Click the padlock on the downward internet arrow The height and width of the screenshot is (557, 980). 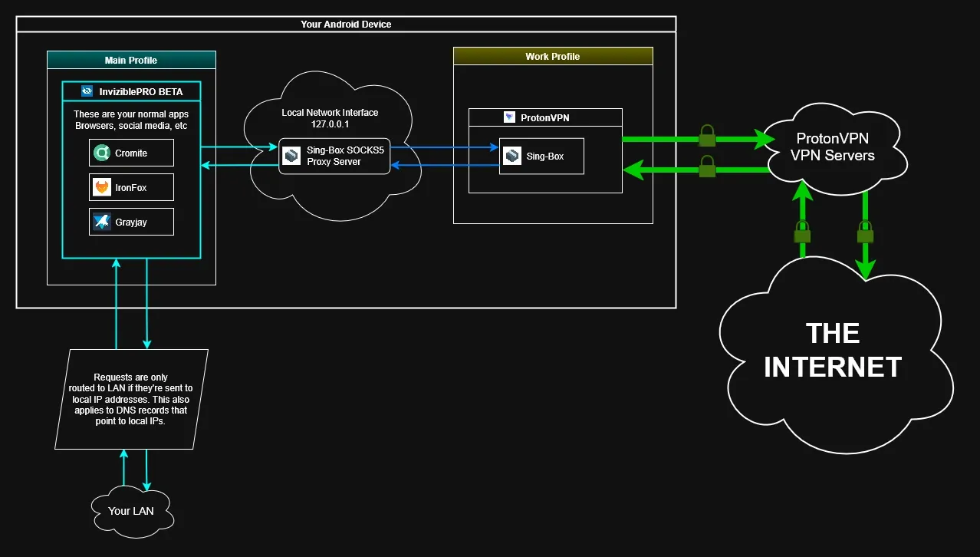click(x=865, y=232)
